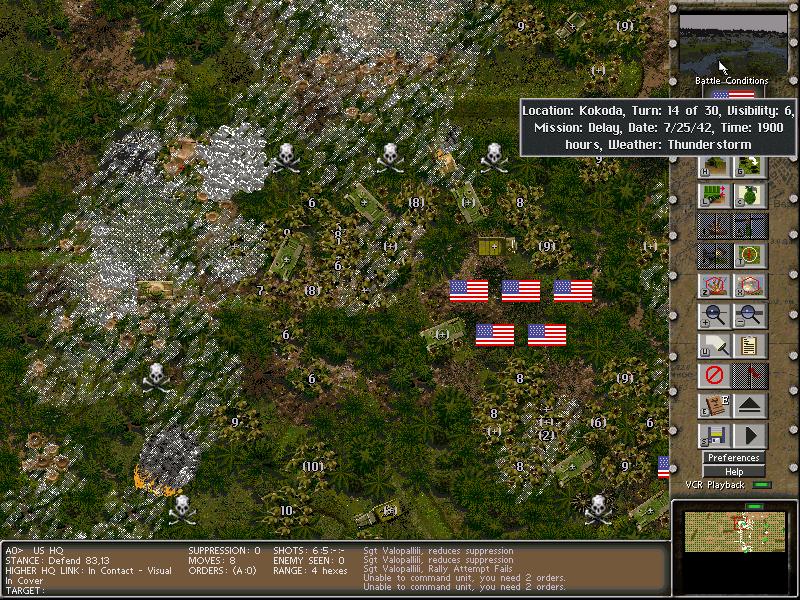This screenshot has height=600, width=800.
Task: Open the message log notepad icon
Action: [748, 343]
